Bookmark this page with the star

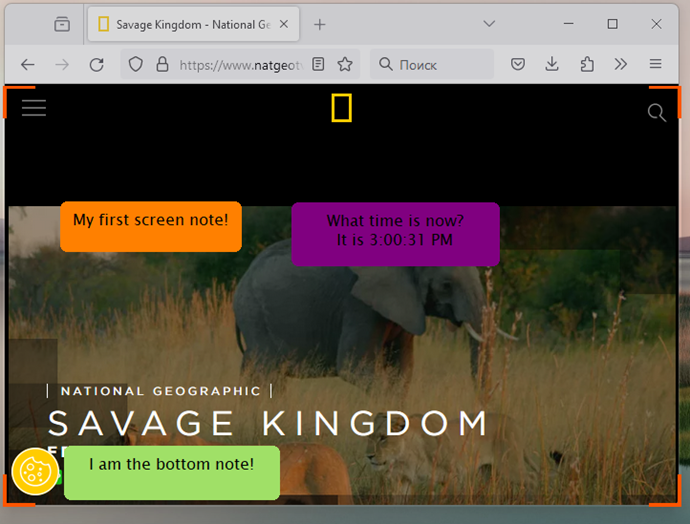coord(345,64)
